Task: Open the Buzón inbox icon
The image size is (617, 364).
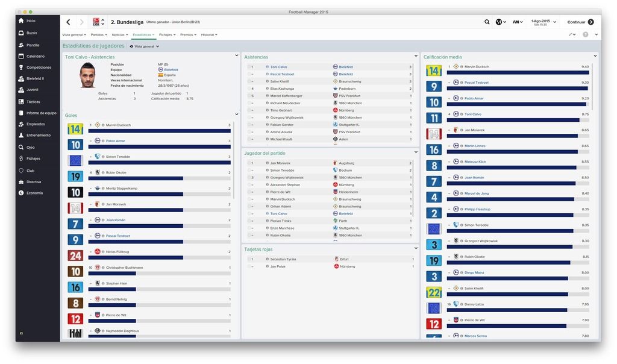Action: click(21, 33)
